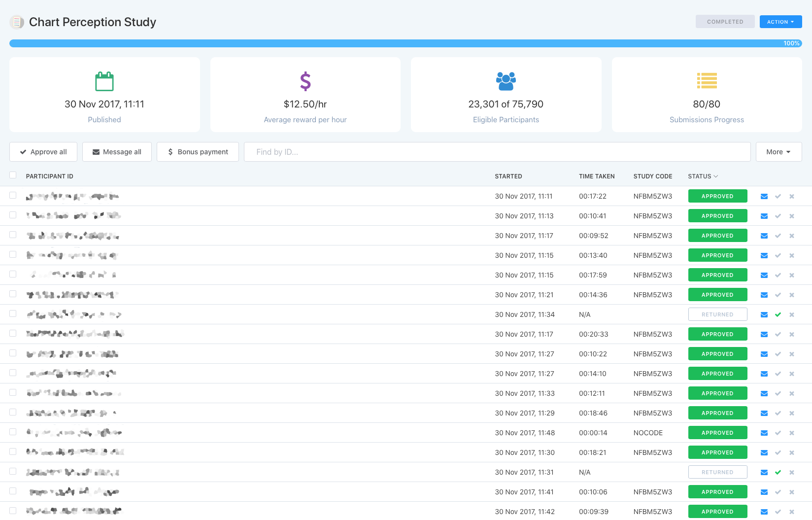Click the yellow Submissions Progress list icon

[x=707, y=81]
